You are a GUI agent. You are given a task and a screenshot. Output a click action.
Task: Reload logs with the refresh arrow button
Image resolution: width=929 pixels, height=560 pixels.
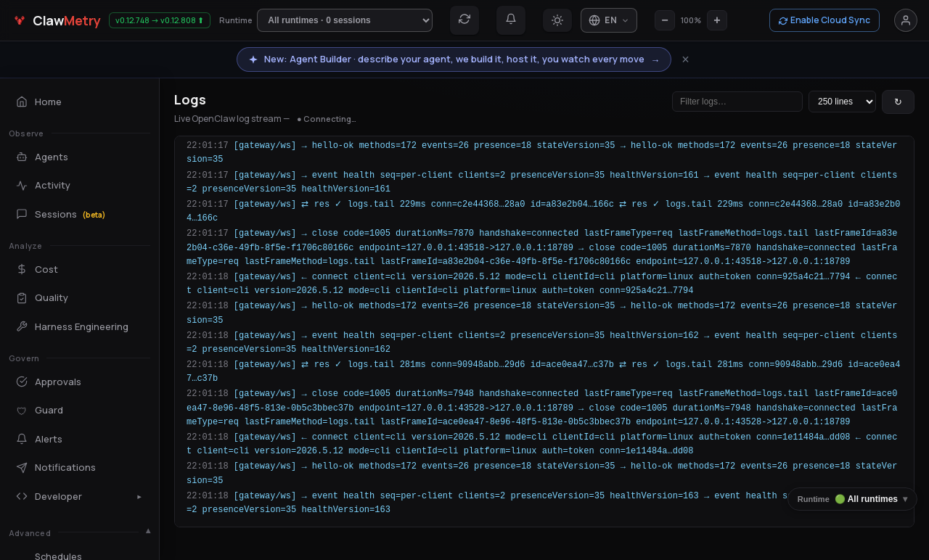click(x=898, y=102)
